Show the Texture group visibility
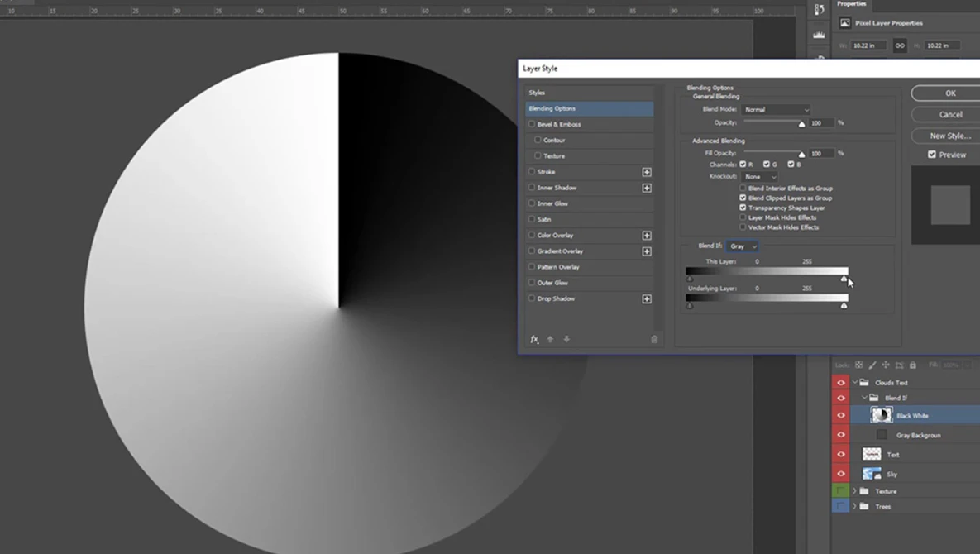Image resolution: width=980 pixels, height=554 pixels. 840,491
